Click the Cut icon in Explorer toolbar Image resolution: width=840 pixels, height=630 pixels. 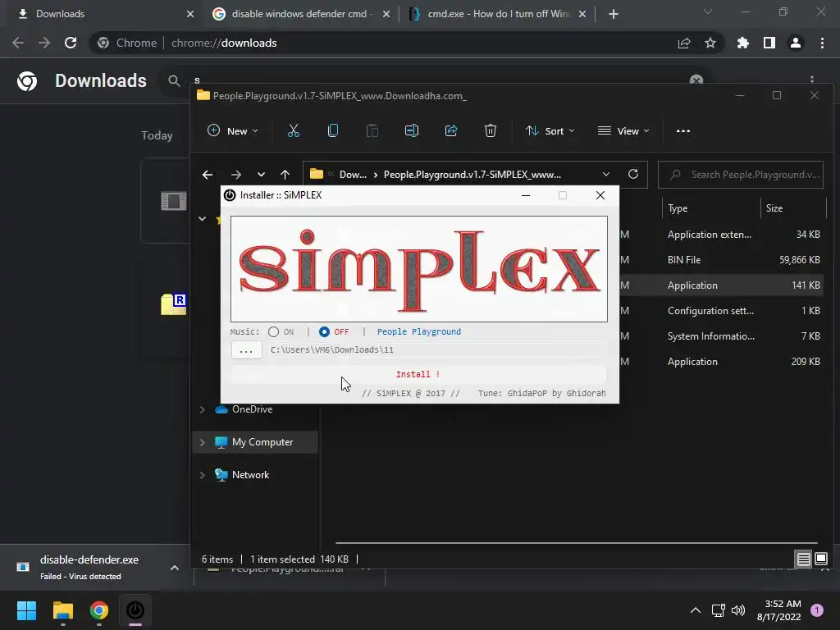click(294, 130)
